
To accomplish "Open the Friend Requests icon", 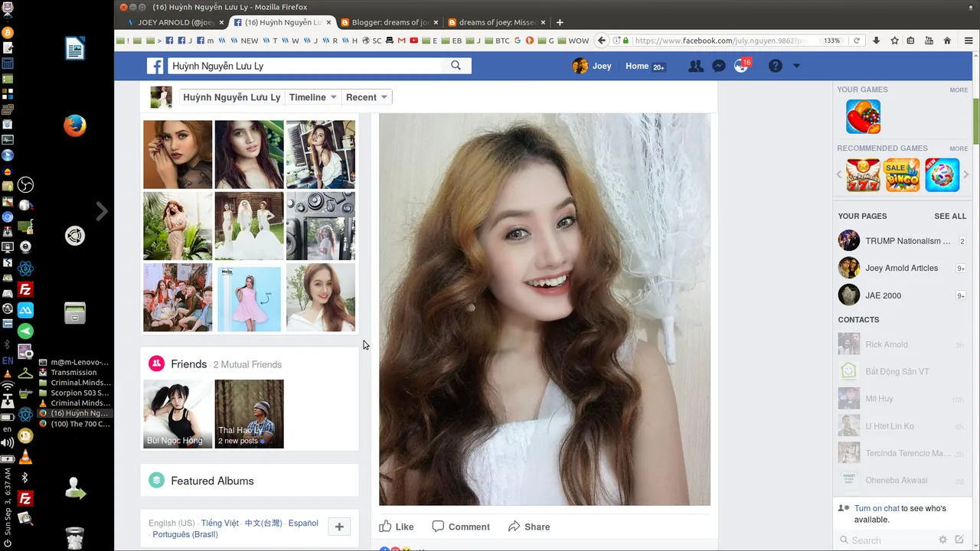I will coord(695,67).
